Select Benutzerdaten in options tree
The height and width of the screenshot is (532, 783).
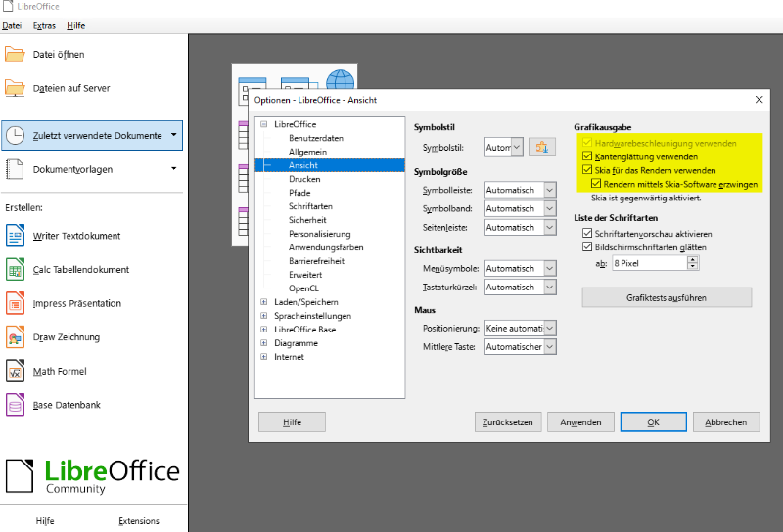[315, 138]
